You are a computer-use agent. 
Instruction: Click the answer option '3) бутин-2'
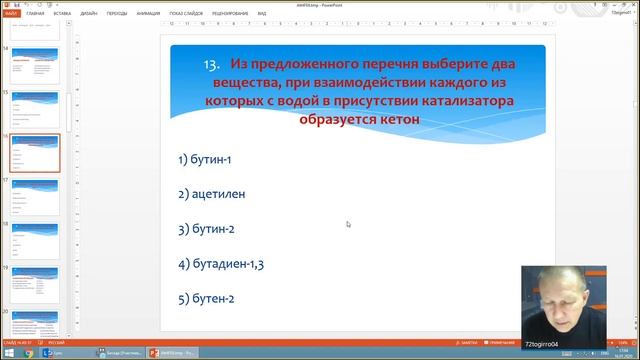click(206, 229)
